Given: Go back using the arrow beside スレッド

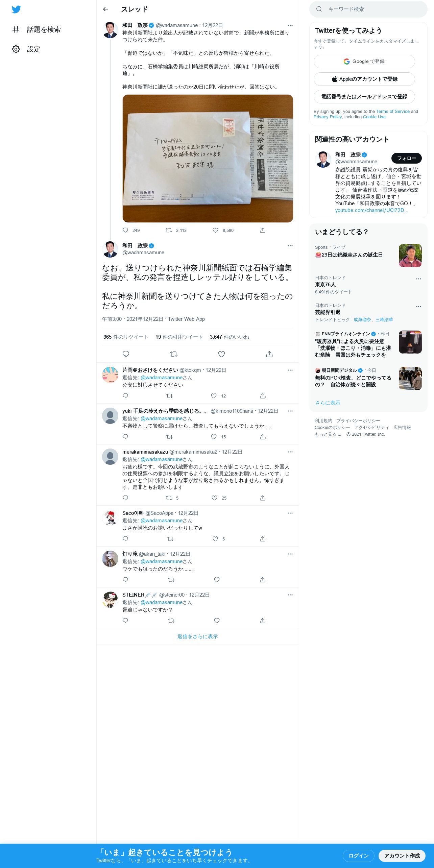Looking at the screenshot, I should [105, 9].
